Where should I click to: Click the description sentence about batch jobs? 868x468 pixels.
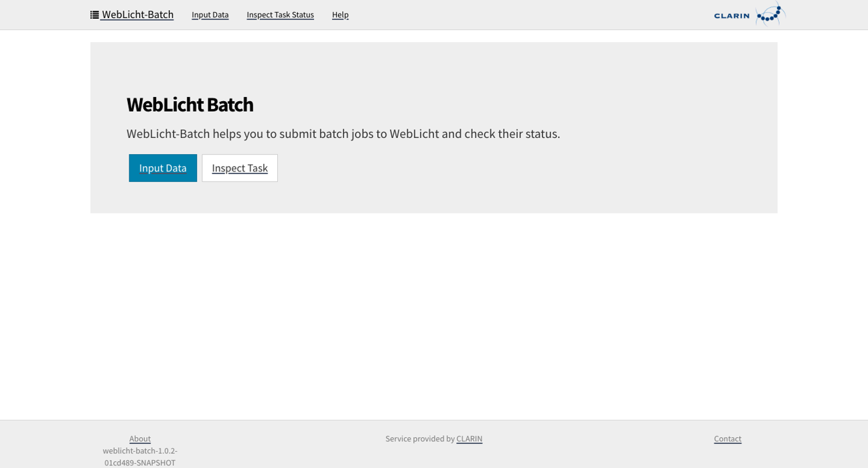point(343,134)
